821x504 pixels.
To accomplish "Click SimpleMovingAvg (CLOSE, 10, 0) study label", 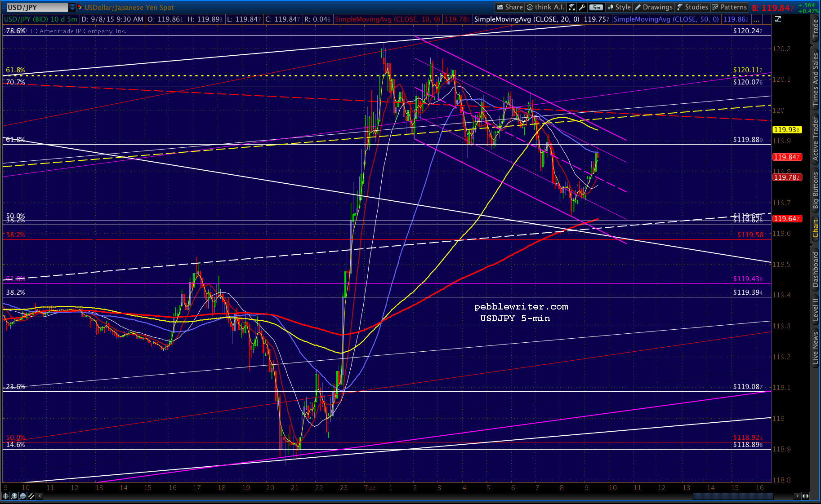I will (388, 19).
